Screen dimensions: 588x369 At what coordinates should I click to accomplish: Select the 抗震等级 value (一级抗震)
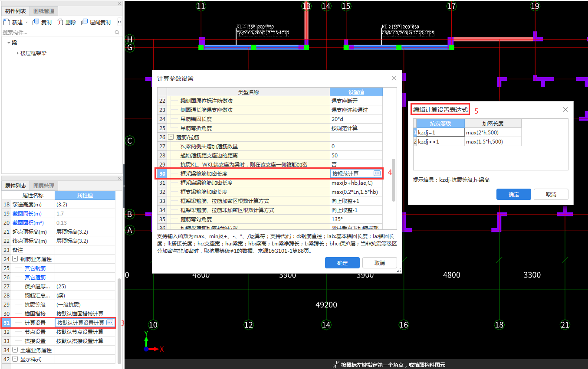[x=85, y=304]
